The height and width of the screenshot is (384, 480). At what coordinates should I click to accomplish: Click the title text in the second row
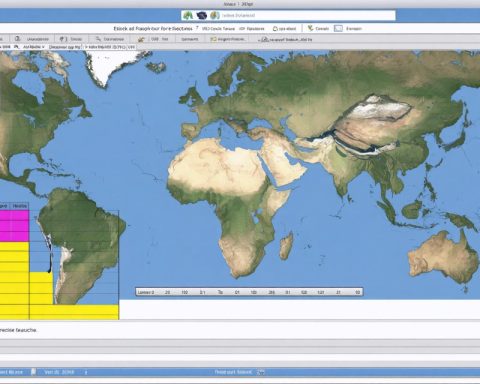(153, 28)
